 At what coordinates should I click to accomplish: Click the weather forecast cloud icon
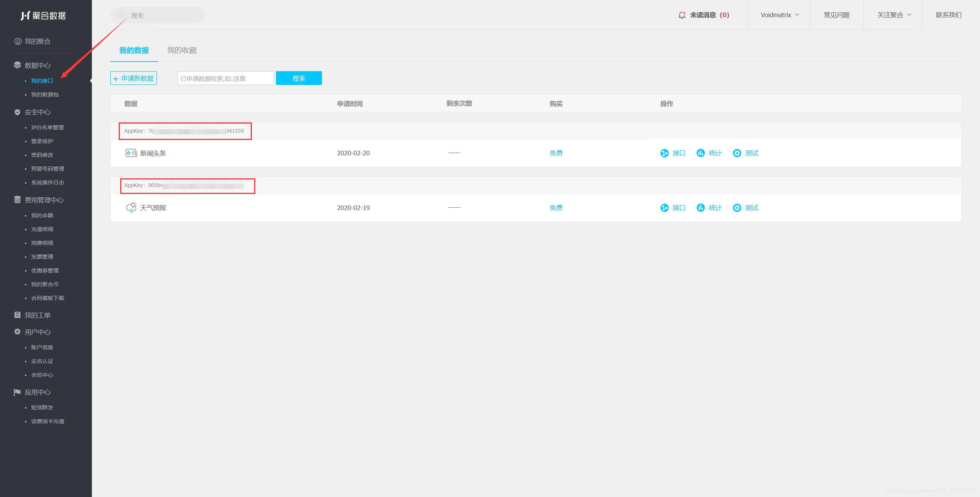pos(131,208)
